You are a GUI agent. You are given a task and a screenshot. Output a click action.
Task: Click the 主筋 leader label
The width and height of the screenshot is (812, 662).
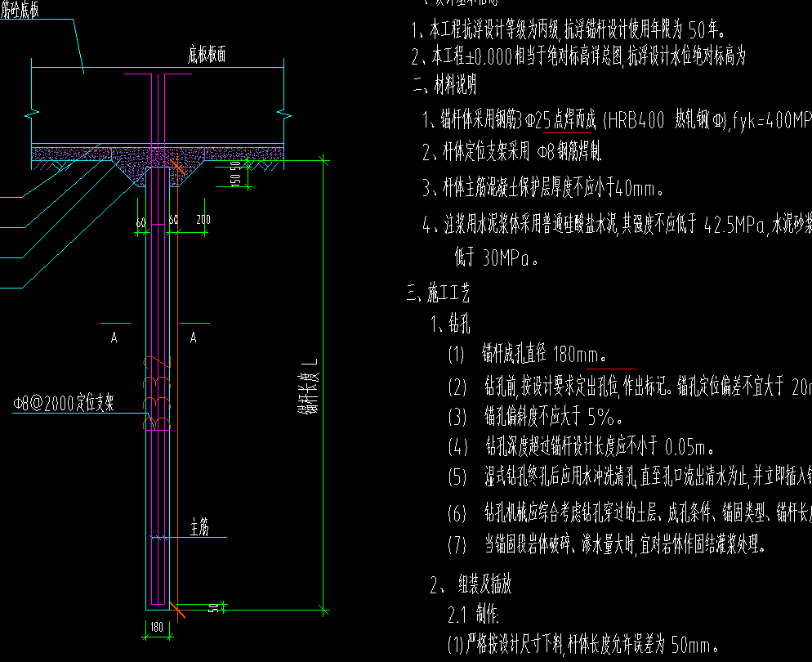[199, 527]
